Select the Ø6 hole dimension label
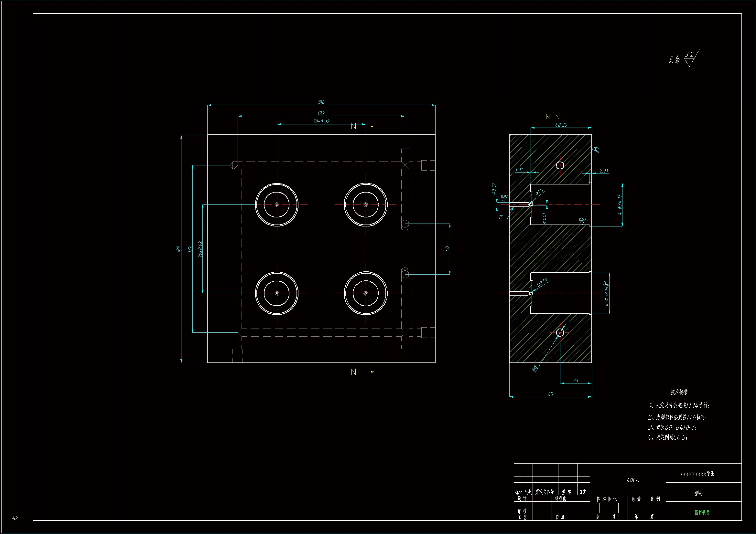The width and height of the screenshot is (756, 534). coord(535,368)
